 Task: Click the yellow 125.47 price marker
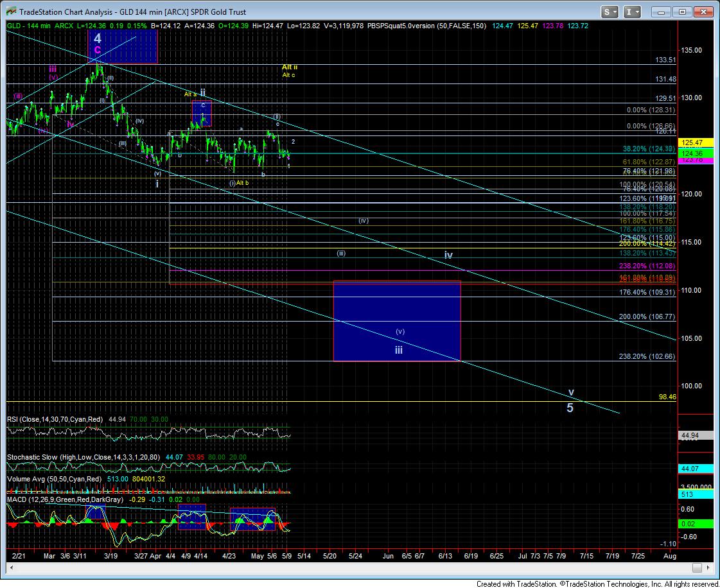tap(696, 143)
